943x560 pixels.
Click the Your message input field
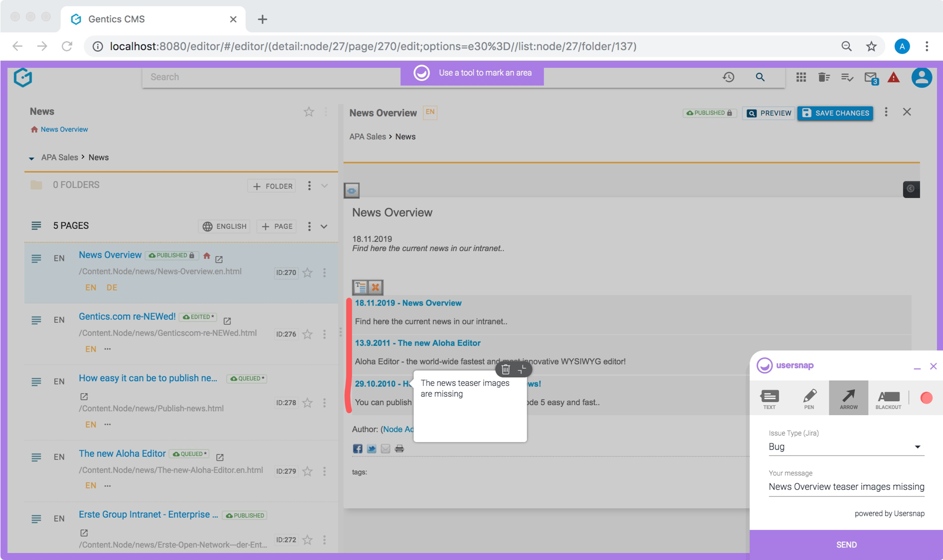[846, 487]
